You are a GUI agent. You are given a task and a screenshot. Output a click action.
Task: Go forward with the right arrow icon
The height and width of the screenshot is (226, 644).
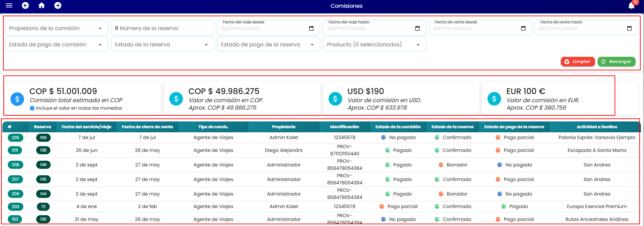tap(58, 5)
